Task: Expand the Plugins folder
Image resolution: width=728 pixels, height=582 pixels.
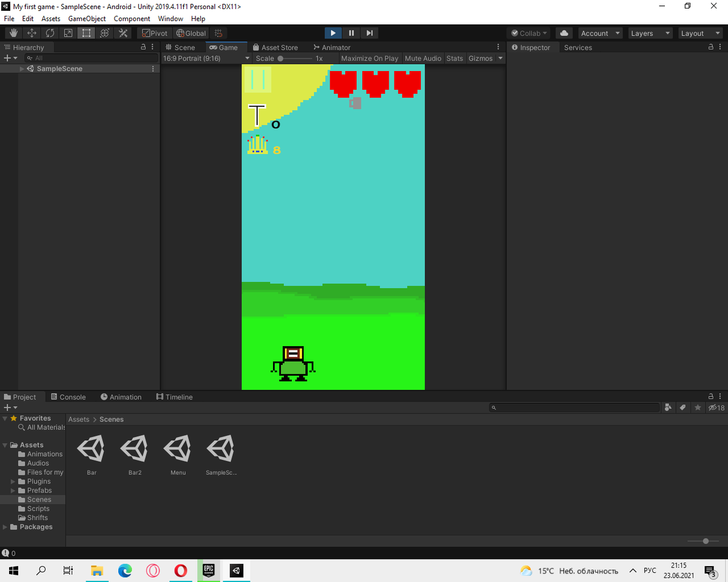Action: (13, 481)
